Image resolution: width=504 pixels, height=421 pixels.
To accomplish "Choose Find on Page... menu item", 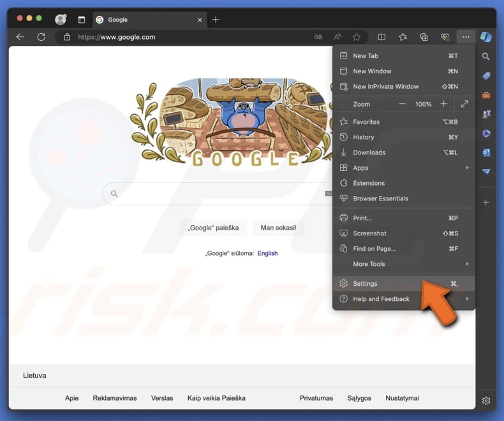I will point(403,249).
